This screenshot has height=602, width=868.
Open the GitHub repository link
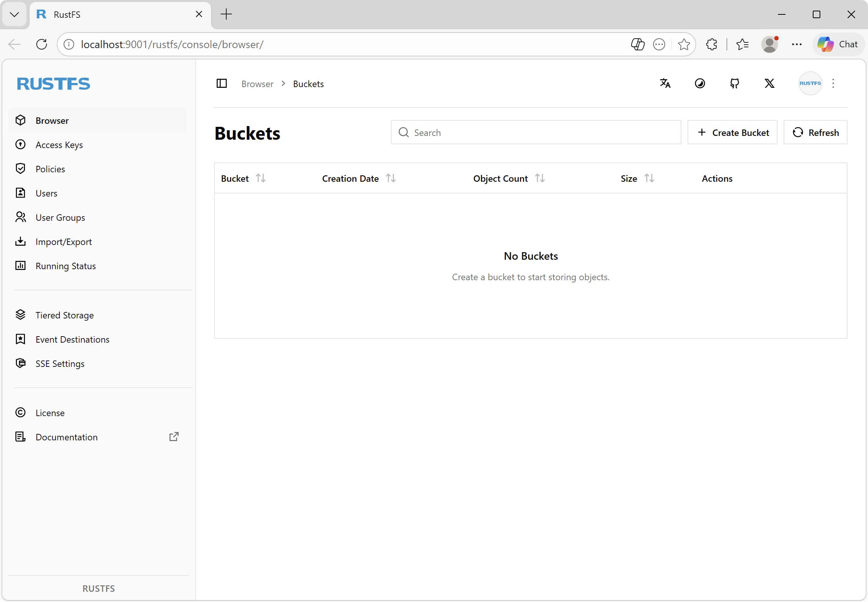tap(734, 83)
